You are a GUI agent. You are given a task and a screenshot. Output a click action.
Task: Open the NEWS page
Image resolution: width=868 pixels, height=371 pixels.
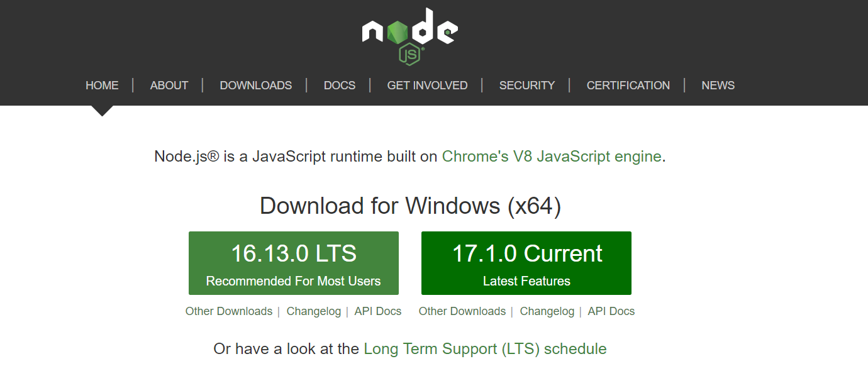(x=718, y=86)
